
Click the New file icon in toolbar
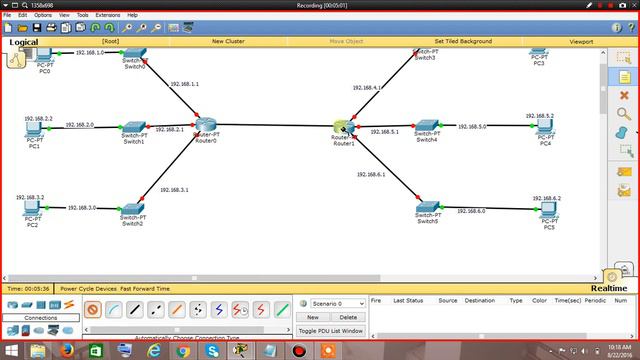pos(8,28)
